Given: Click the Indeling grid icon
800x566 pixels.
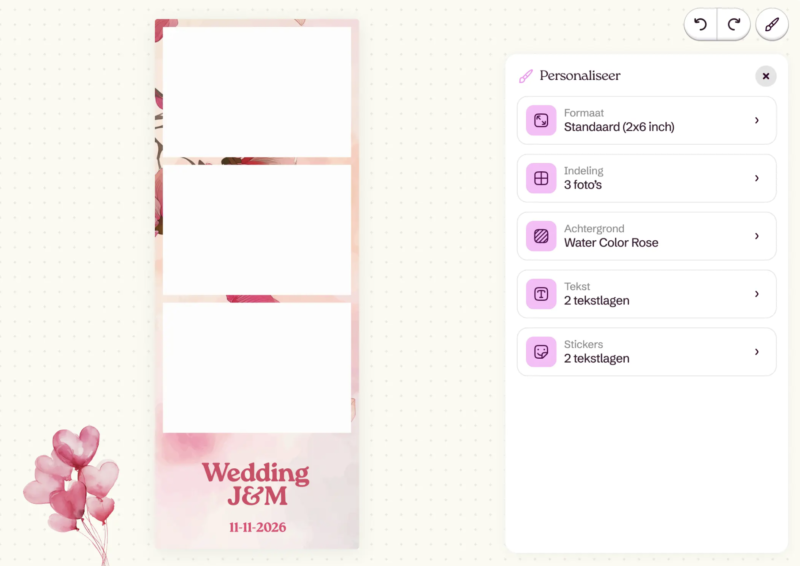Looking at the screenshot, I should 541,178.
